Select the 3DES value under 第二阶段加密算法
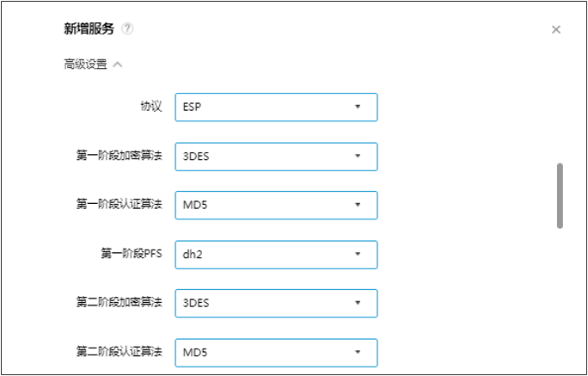 pyautogui.click(x=194, y=303)
